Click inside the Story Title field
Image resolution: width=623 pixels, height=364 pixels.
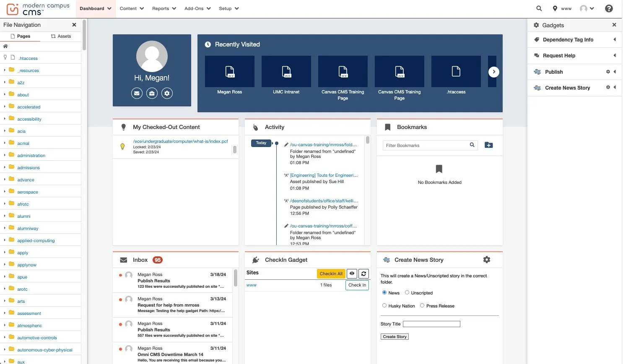(431, 324)
